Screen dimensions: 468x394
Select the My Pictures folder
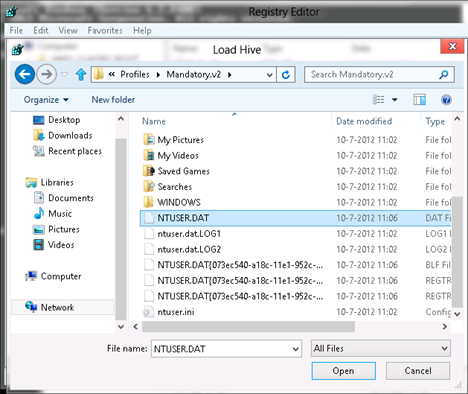click(295, 140)
